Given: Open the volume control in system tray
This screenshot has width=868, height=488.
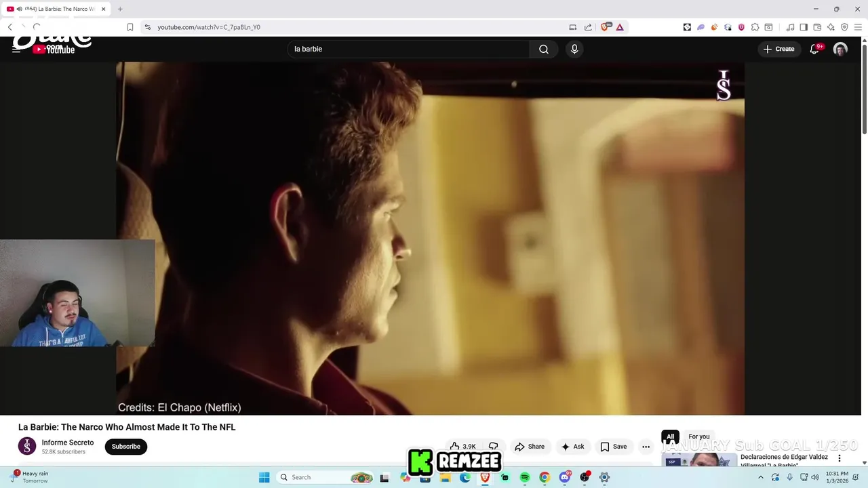Looking at the screenshot, I should pos(815,477).
